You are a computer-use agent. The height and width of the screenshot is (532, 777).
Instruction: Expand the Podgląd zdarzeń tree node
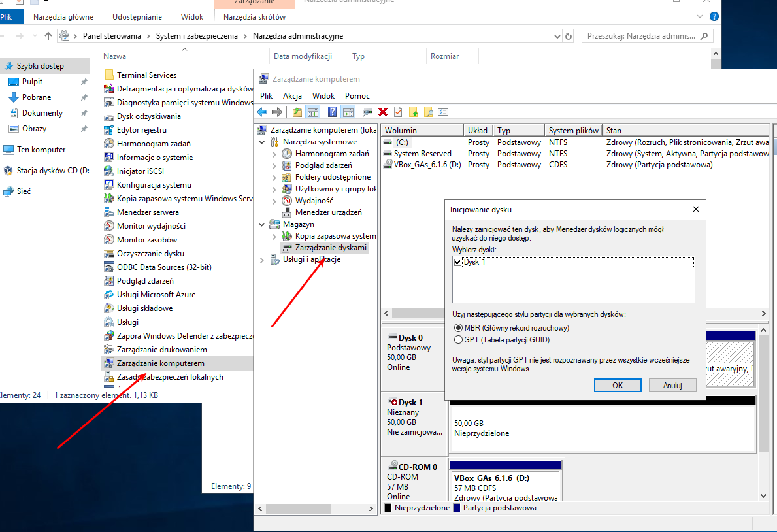(x=274, y=165)
